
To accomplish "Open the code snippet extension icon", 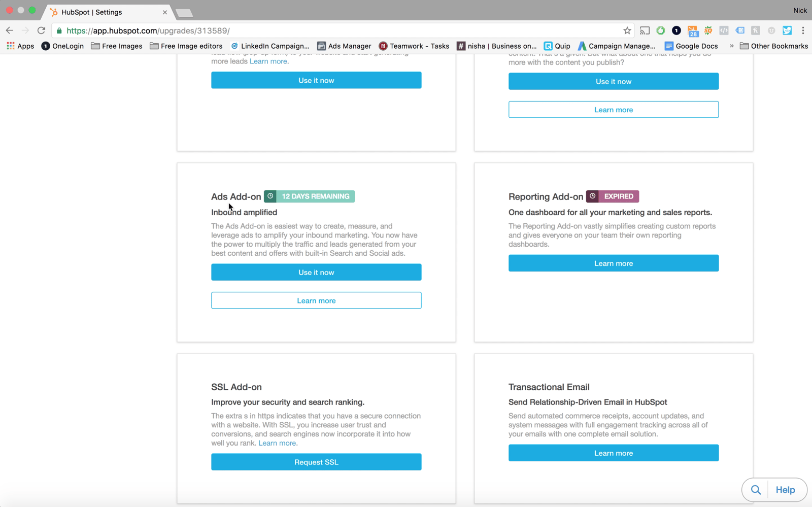I will pos(724,30).
